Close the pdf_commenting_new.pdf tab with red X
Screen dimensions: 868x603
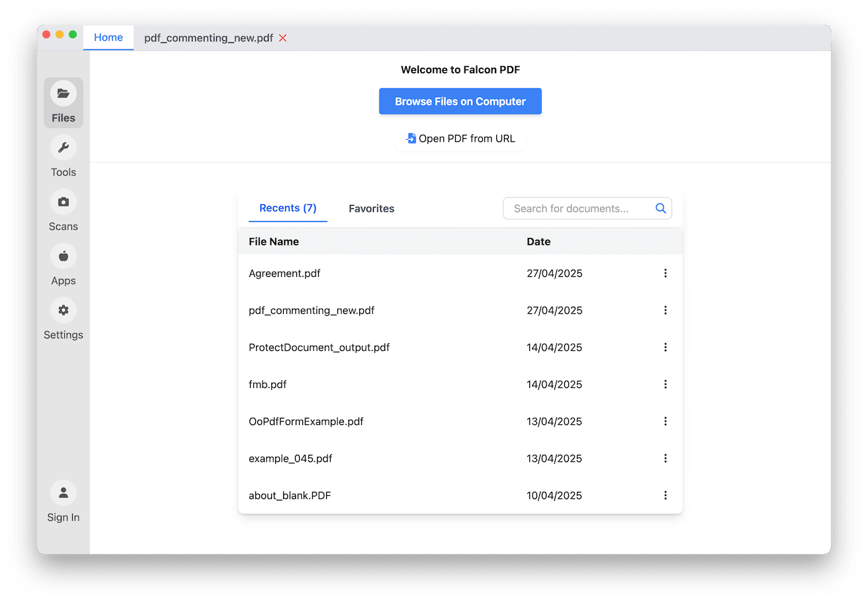click(282, 38)
